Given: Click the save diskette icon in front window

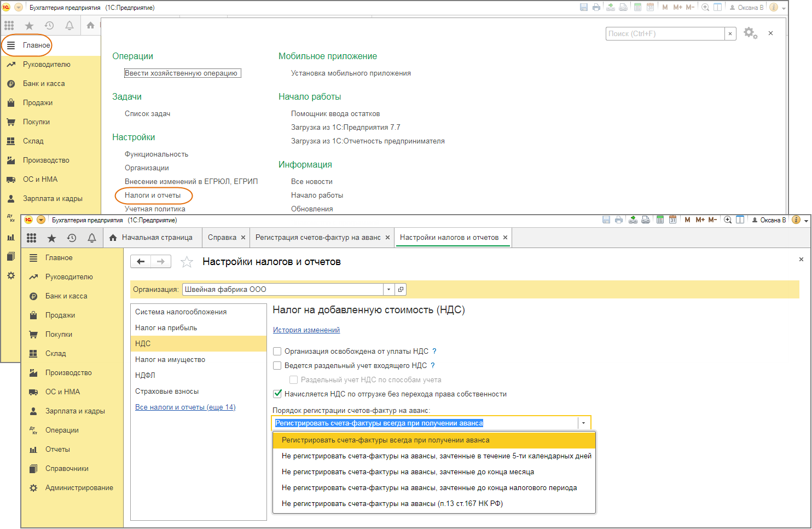Looking at the screenshot, I should [x=606, y=220].
